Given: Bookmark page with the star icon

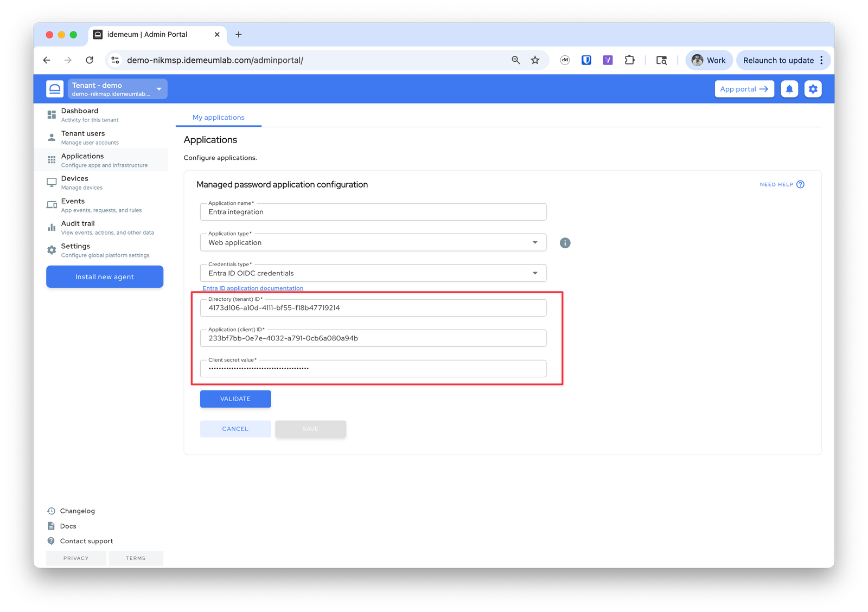Looking at the screenshot, I should click(x=535, y=60).
